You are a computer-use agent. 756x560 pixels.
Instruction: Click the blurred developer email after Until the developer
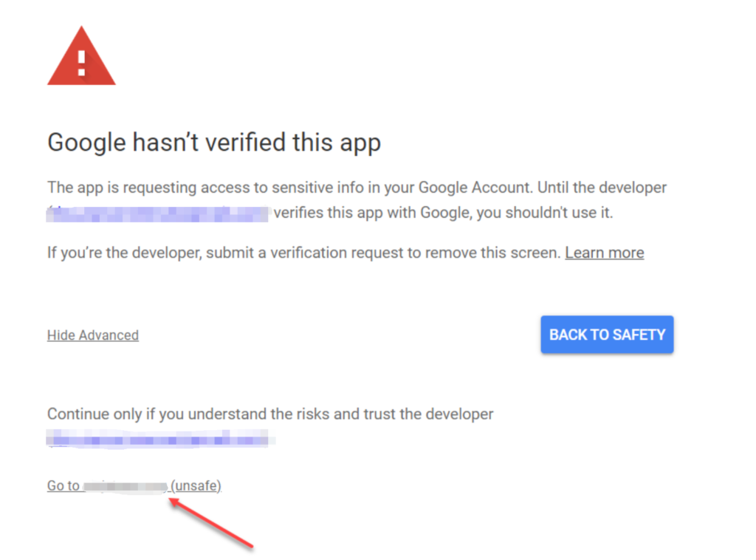tap(157, 214)
